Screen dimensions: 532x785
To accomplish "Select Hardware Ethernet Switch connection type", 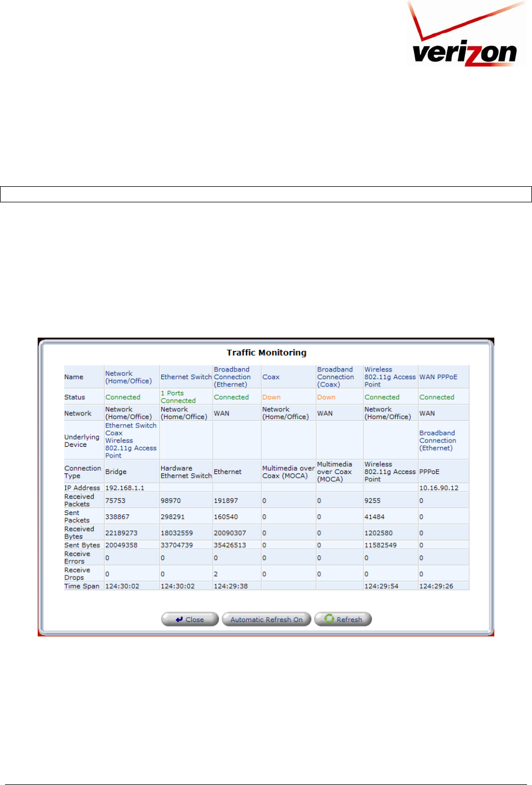I will tap(186, 472).
